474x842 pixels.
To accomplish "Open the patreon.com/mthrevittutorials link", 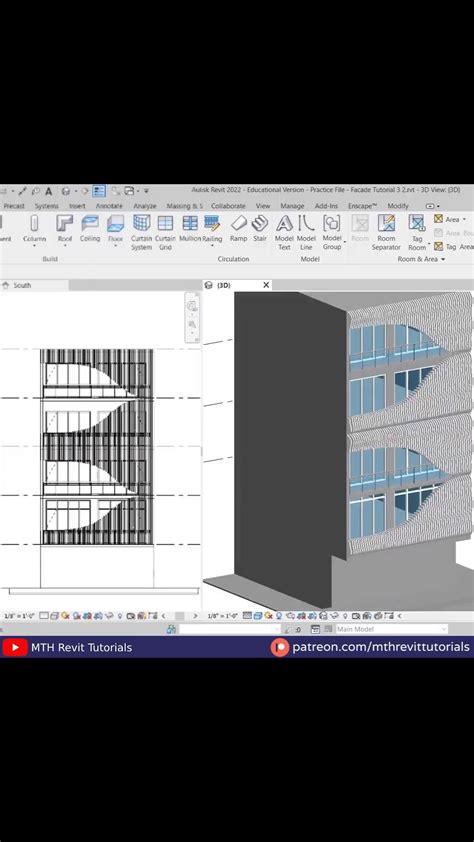I will (381, 647).
